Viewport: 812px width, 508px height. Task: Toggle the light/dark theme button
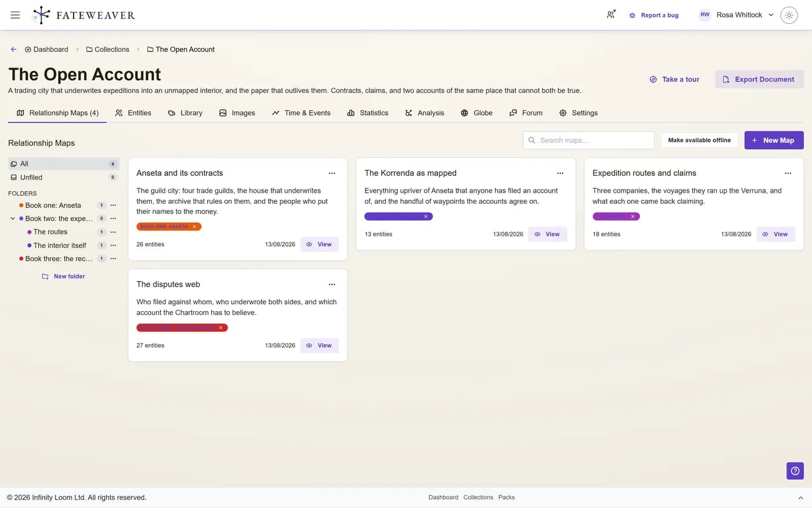click(x=789, y=15)
